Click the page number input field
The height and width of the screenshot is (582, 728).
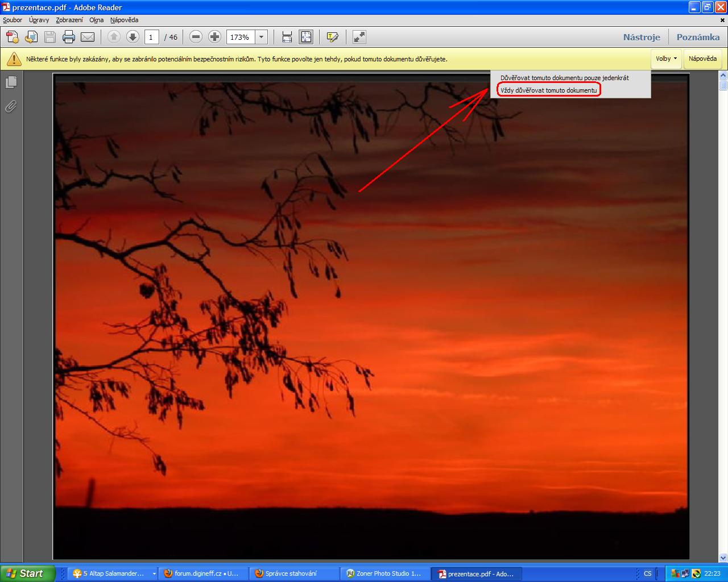click(x=151, y=37)
